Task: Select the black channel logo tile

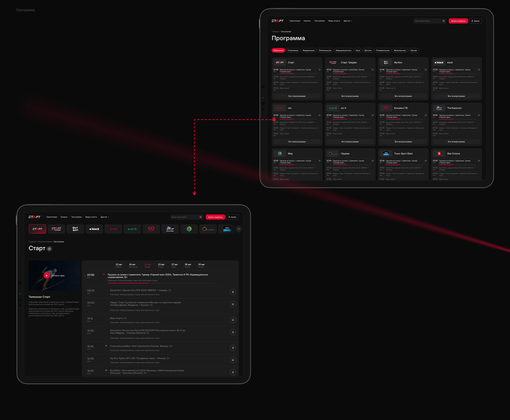Action: 94,229
